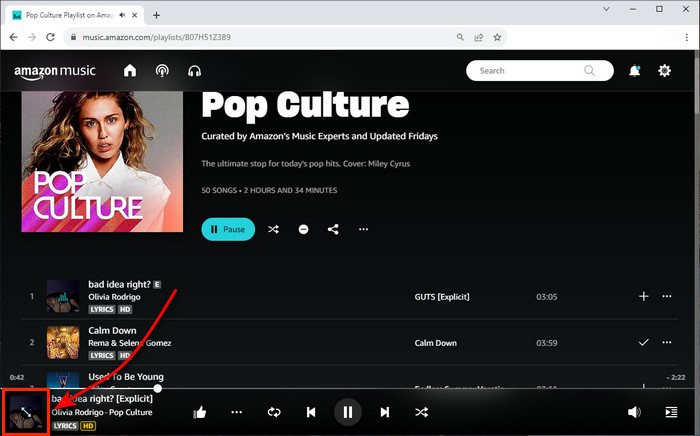Toggle Calm Down in-library checkmark
700x436 pixels.
coord(643,342)
